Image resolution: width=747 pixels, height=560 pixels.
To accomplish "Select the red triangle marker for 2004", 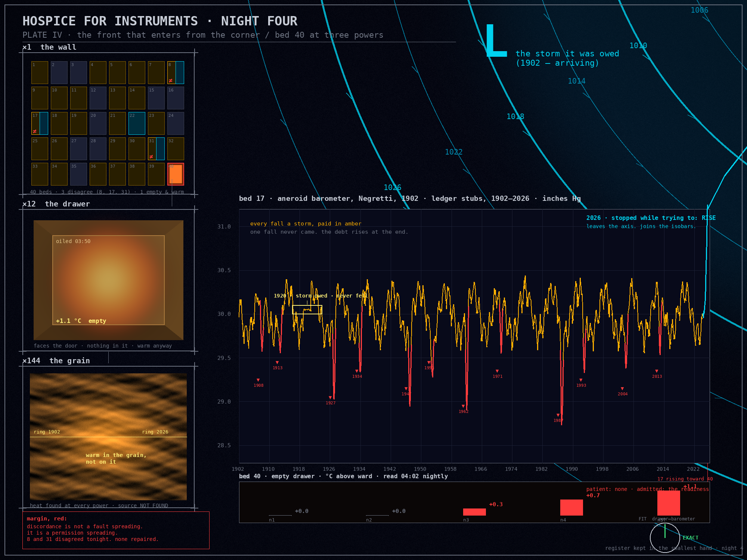I will point(622,389).
